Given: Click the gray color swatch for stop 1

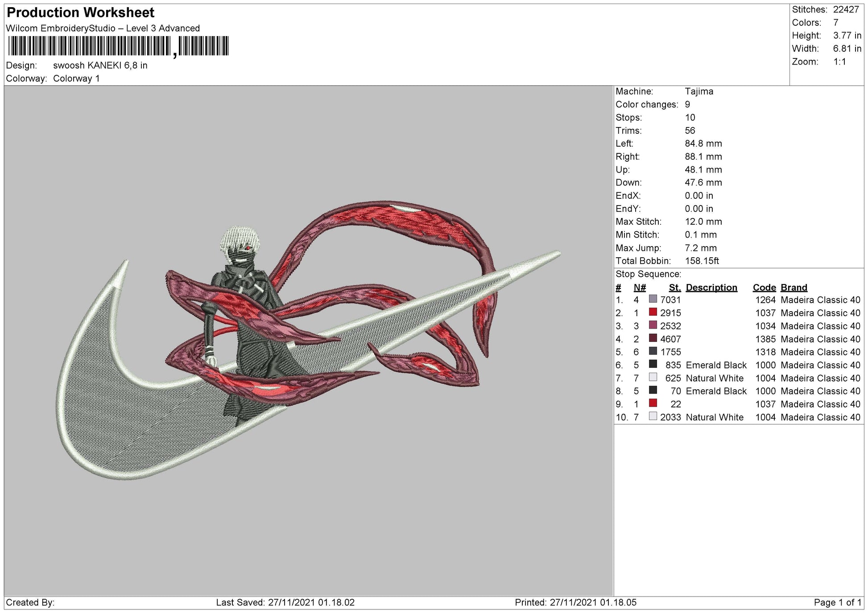Looking at the screenshot, I should [x=653, y=299].
